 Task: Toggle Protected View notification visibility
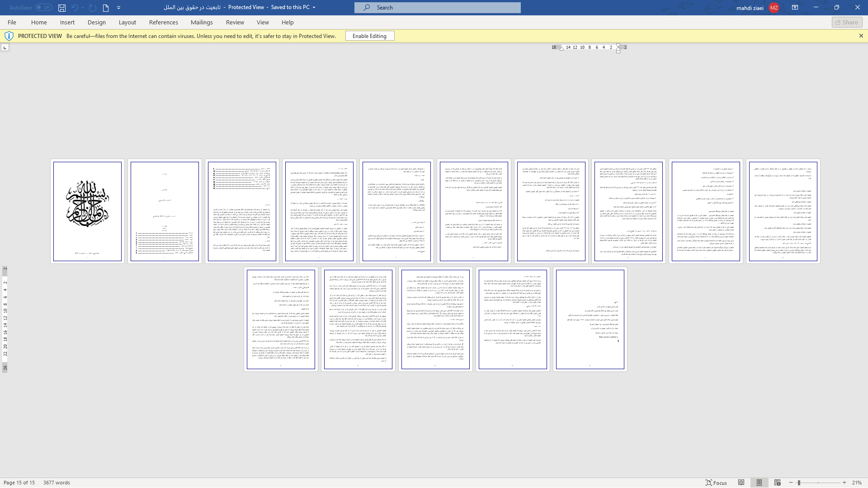pos(861,36)
